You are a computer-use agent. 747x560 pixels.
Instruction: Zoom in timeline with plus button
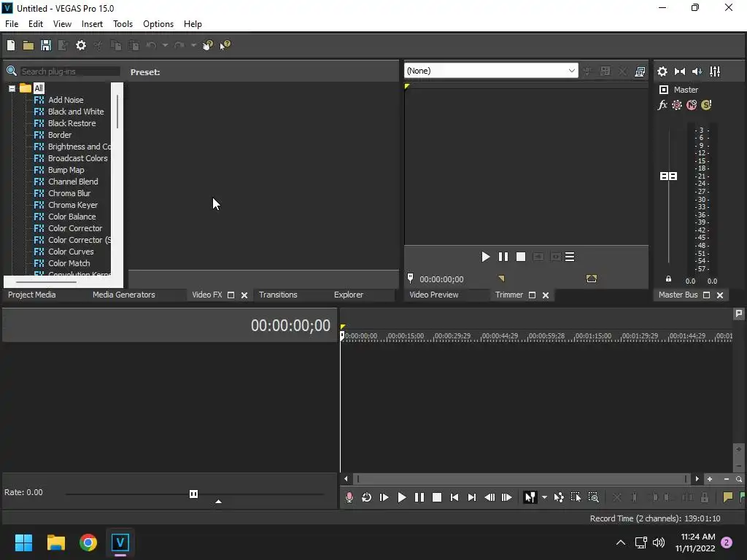710,479
